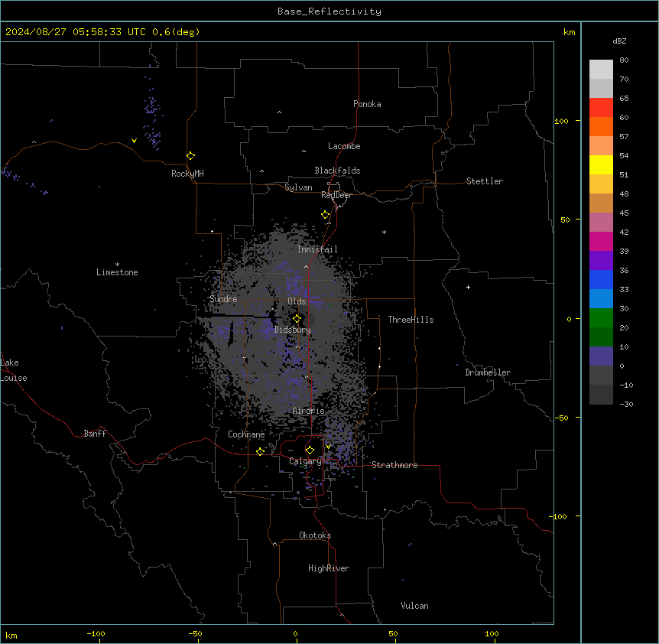Screen dimensions: 659x644
Task: Select the Ponoka city label
Action: point(367,104)
